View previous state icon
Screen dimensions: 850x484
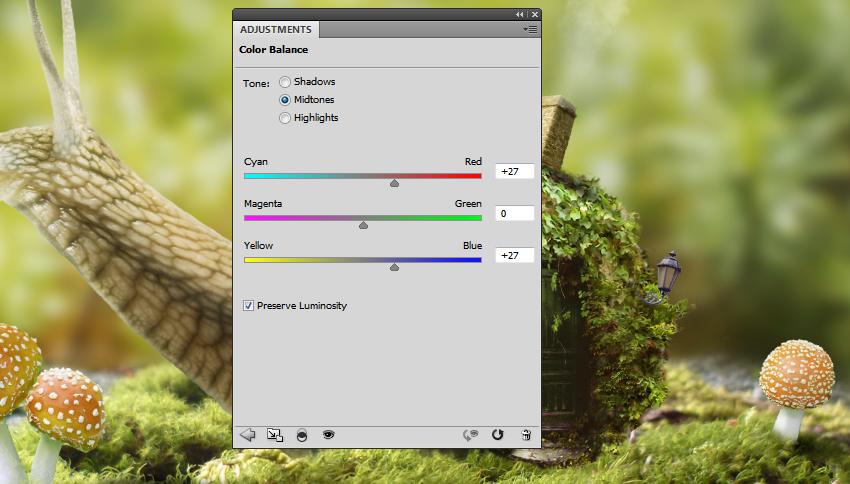(471, 435)
